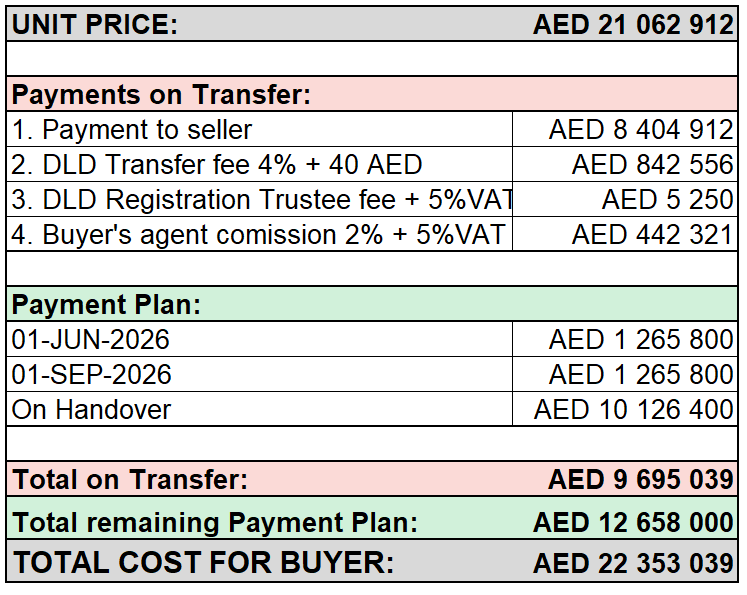
Task: Select the UNIT PRICE label cell
Action: pos(94,24)
